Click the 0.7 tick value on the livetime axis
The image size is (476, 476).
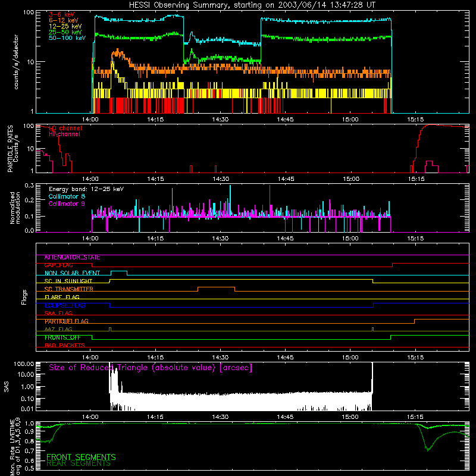(x=29, y=451)
